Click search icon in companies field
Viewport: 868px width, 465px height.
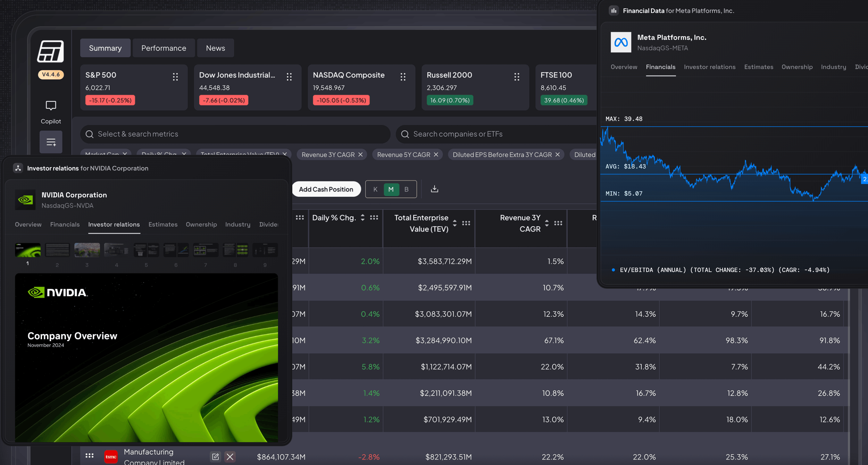405,134
